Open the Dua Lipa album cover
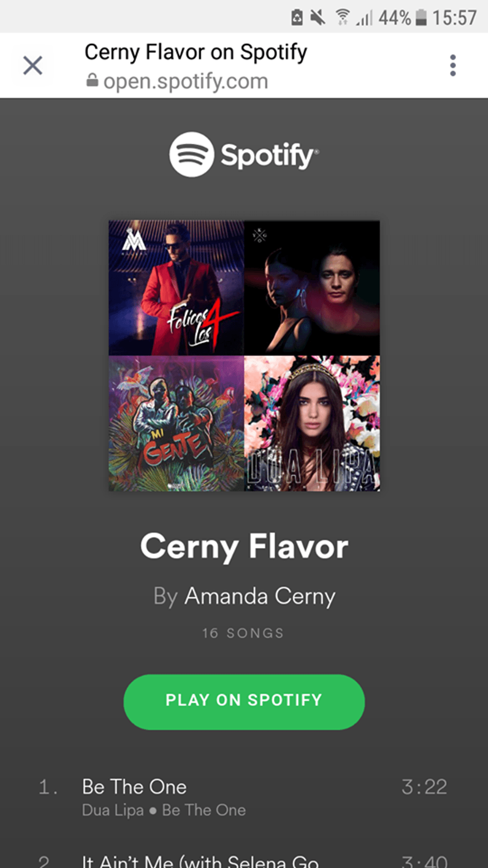 pos(312,424)
